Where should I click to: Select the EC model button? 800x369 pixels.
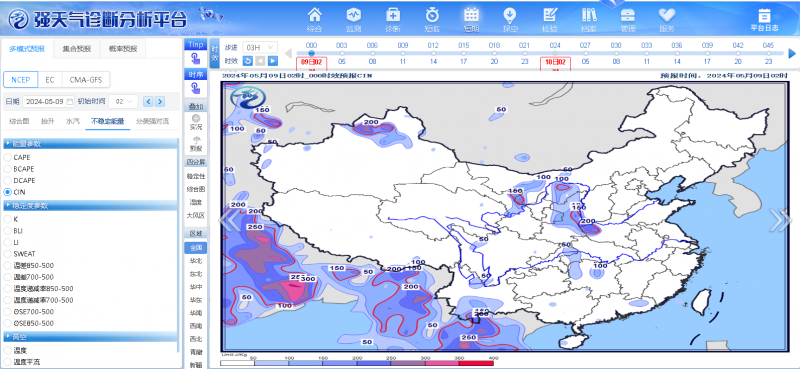coord(49,80)
